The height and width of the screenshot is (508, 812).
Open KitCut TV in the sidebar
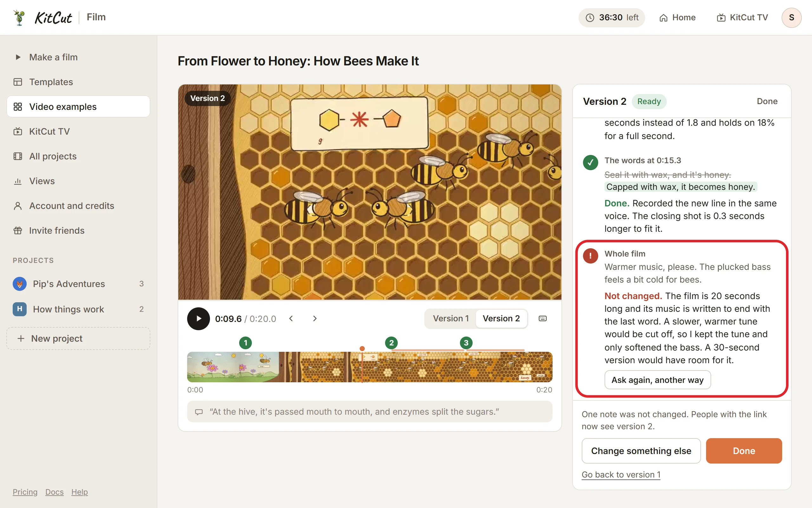(78, 131)
